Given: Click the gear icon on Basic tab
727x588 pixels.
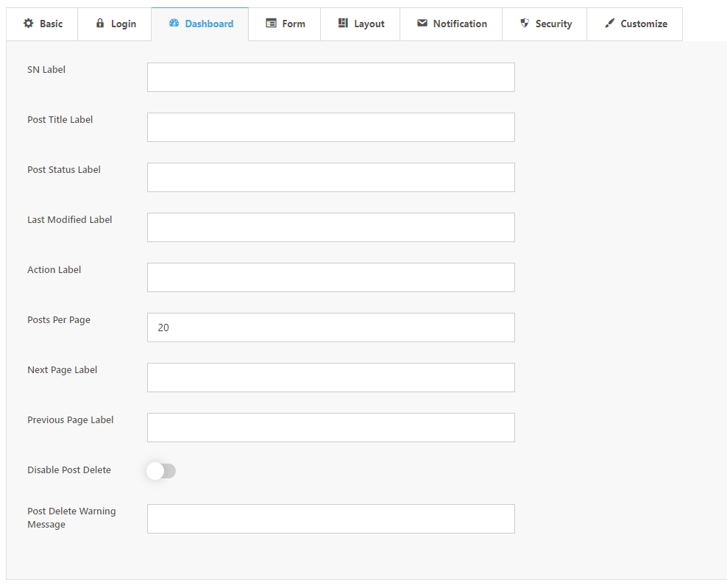Looking at the screenshot, I should tap(29, 24).
